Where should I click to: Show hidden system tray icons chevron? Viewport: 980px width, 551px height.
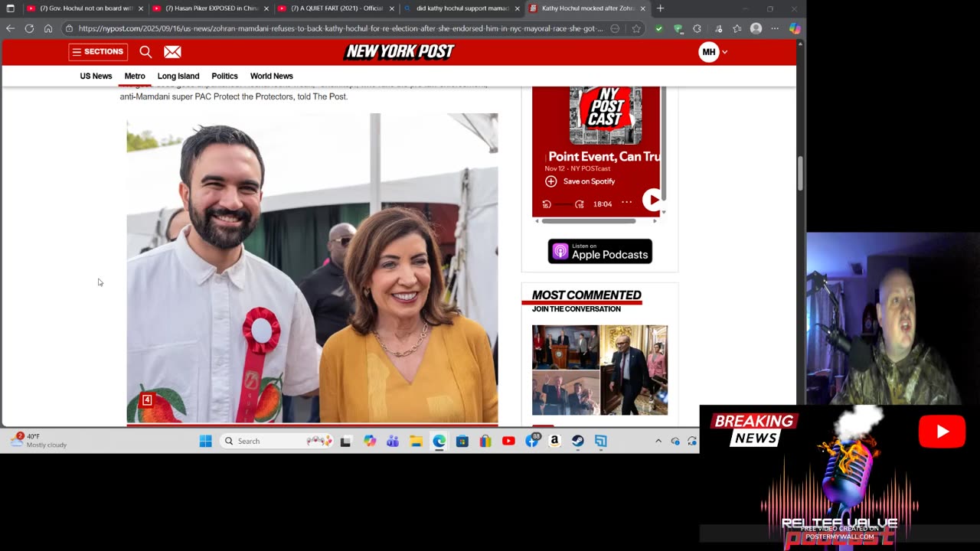658,441
